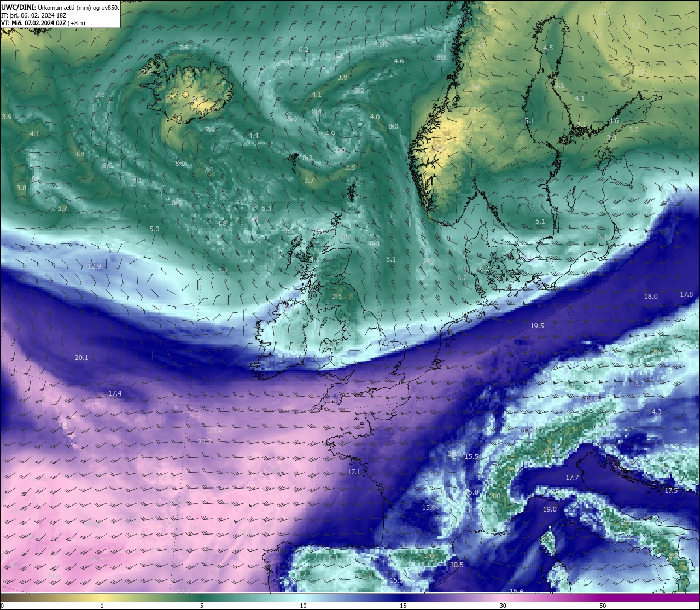Click the 7.4 value label

tap(208, 170)
